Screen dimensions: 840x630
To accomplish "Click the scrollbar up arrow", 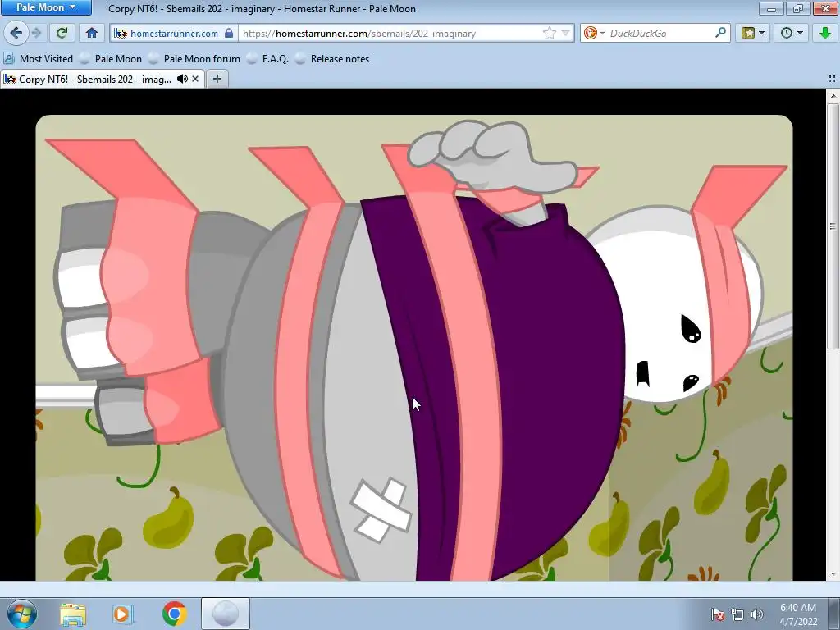I will [x=833, y=97].
